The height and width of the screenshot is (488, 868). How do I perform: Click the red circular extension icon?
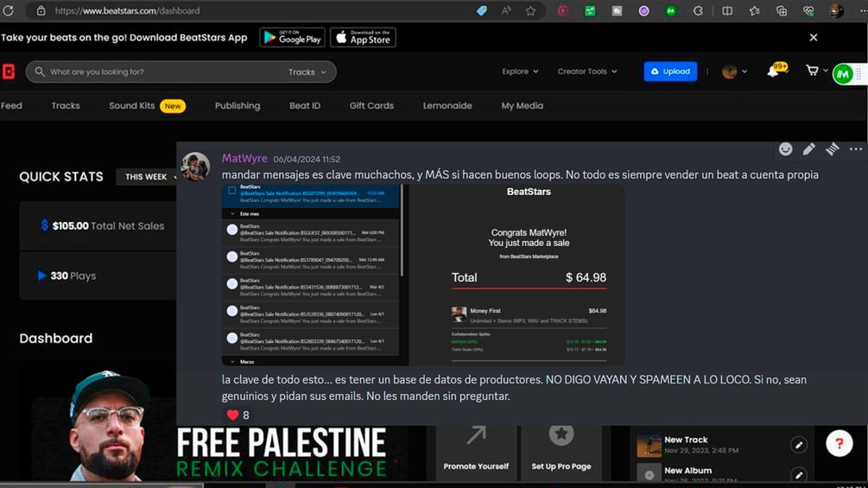(x=563, y=10)
